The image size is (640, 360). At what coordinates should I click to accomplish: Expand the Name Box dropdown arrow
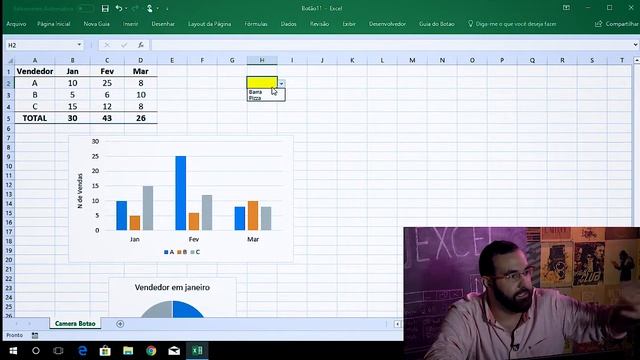coord(79,45)
